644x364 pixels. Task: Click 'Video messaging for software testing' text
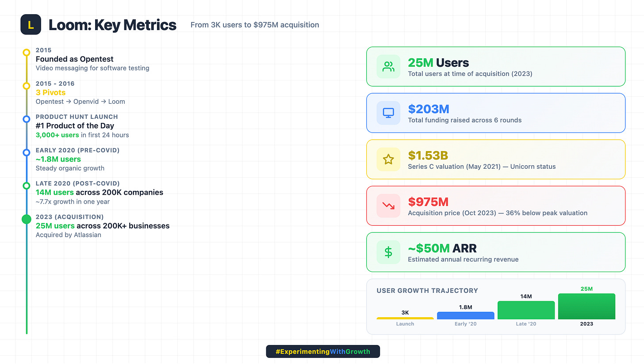[92, 68]
